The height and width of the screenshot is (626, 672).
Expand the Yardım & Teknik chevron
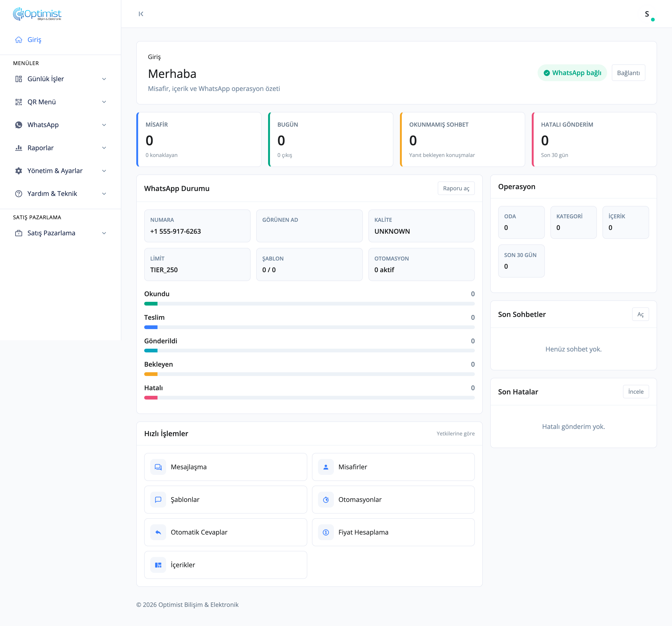pyautogui.click(x=104, y=194)
